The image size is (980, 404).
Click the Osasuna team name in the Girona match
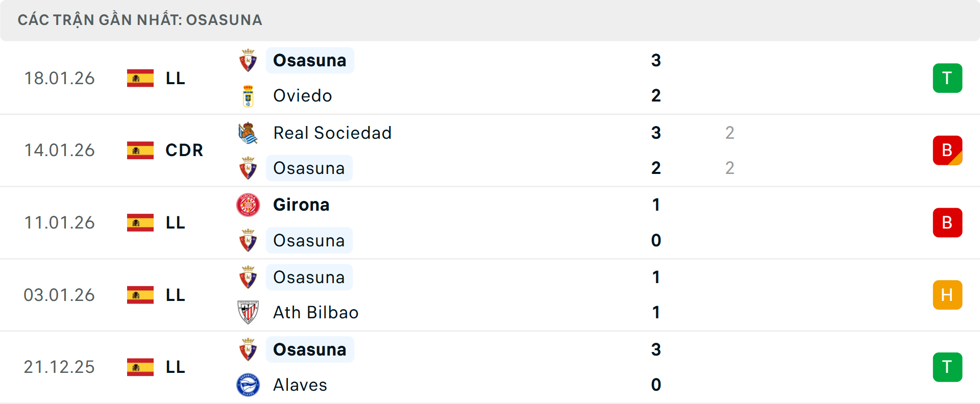coord(309,240)
